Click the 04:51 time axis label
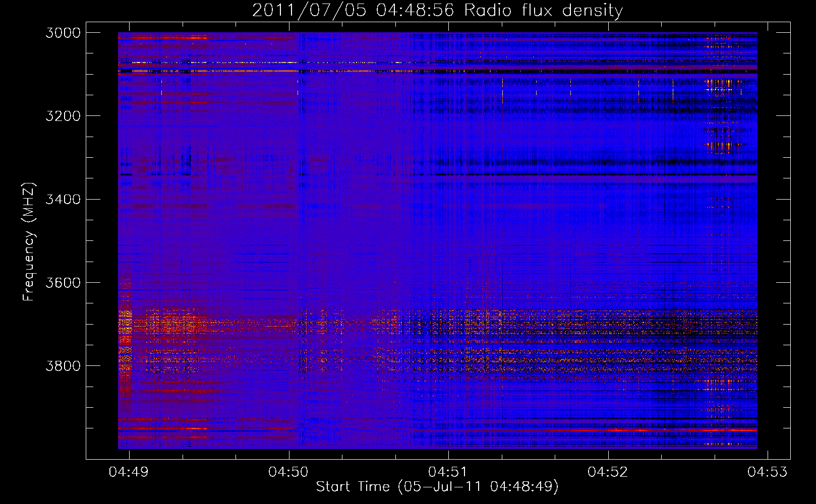 click(x=448, y=472)
